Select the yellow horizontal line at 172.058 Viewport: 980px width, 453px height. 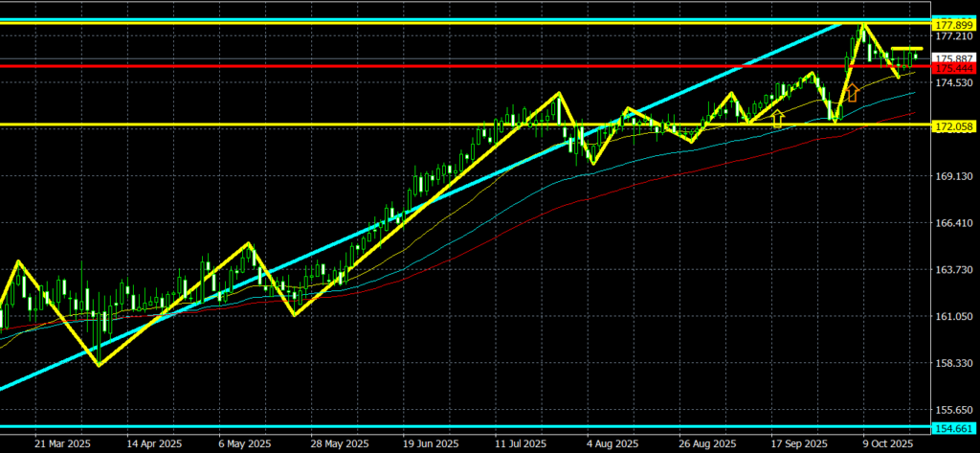point(287,125)
